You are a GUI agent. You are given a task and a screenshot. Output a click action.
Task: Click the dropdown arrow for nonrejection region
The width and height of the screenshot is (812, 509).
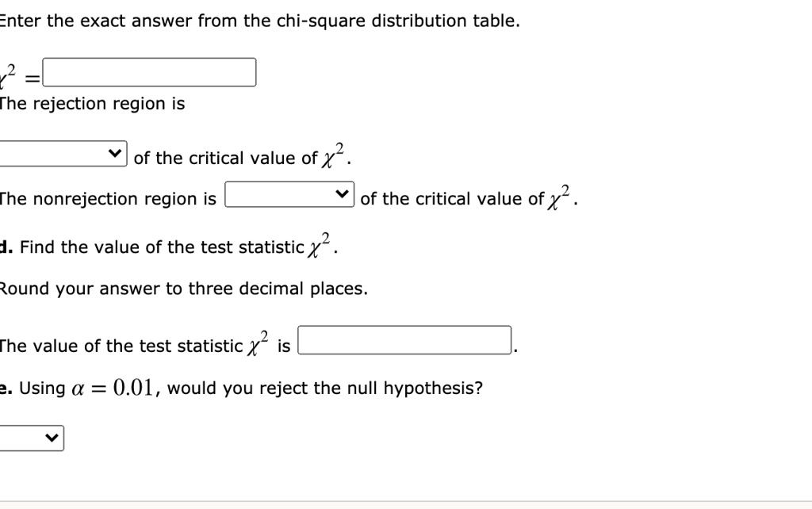coord(341,193)
